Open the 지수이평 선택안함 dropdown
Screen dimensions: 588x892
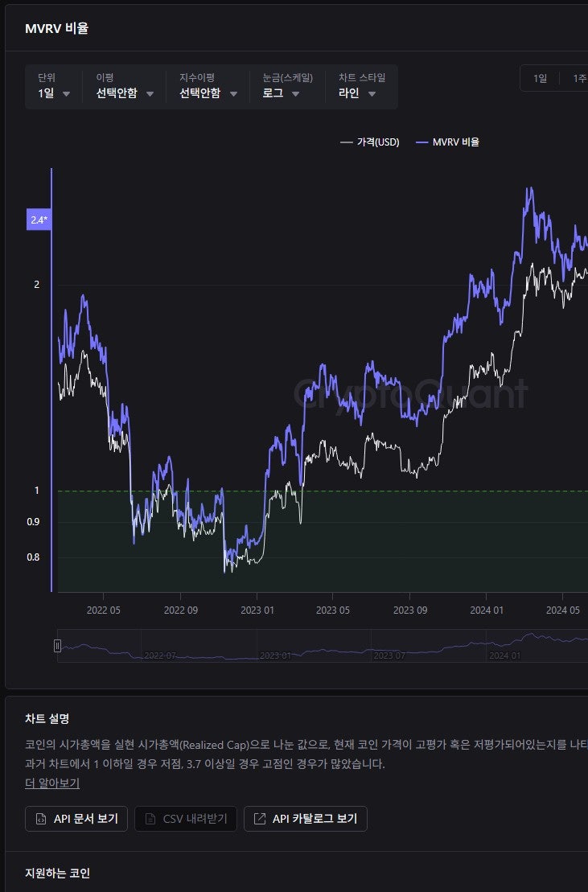click(x=208, y=93)
